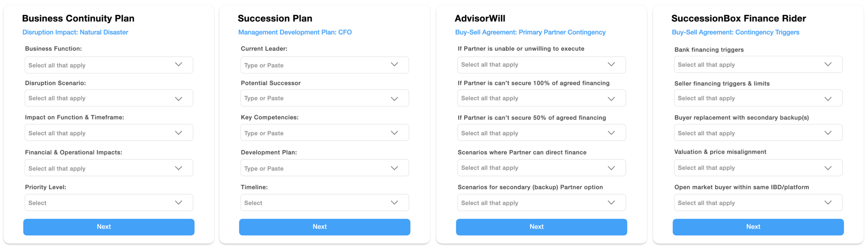The width and height of the screenshot is (868, 248).
Task: Open the Impact on Function & Timeframe selector
Action: 109,133
